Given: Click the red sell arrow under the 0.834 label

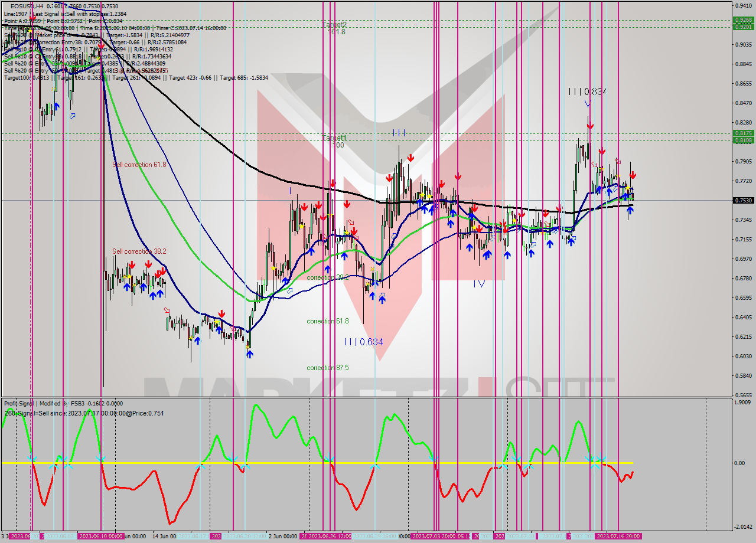Looking at the screenshot, I should (590, 126).
